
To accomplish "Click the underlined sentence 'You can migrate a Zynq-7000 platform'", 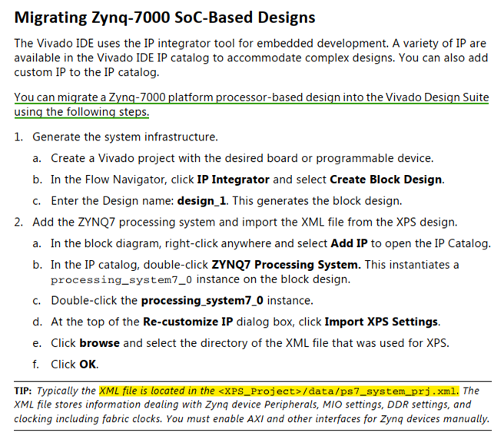I will [x=251, y=104].
